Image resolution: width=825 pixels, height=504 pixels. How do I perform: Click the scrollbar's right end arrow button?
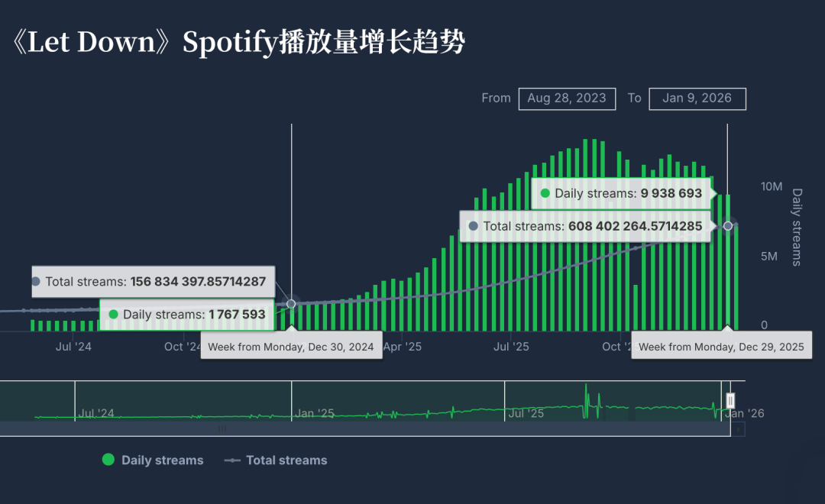(738, 429)
